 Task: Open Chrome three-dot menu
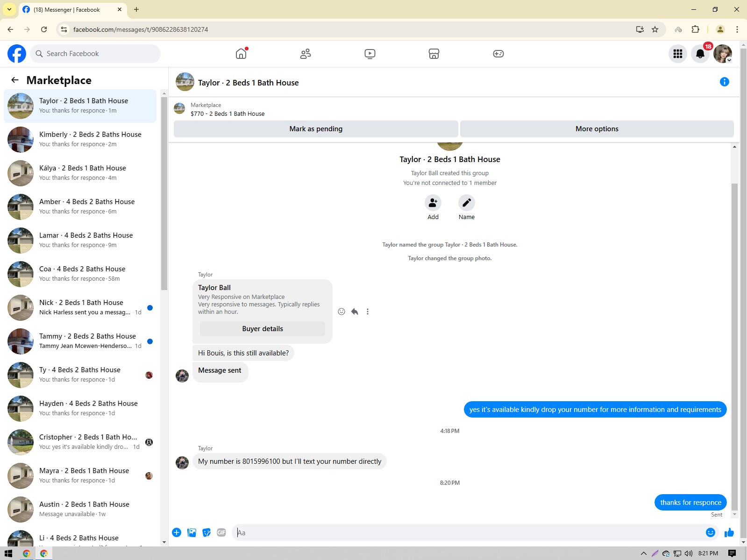(737, 29)
